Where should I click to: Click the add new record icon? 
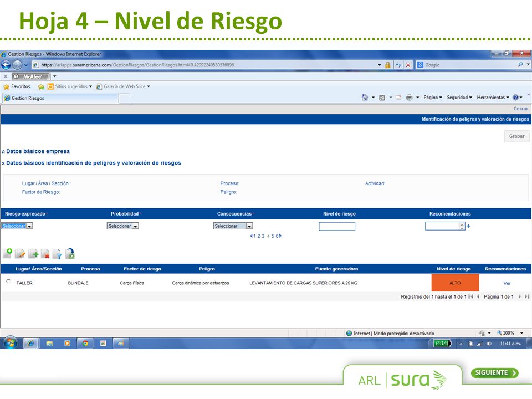click(7, 253)
